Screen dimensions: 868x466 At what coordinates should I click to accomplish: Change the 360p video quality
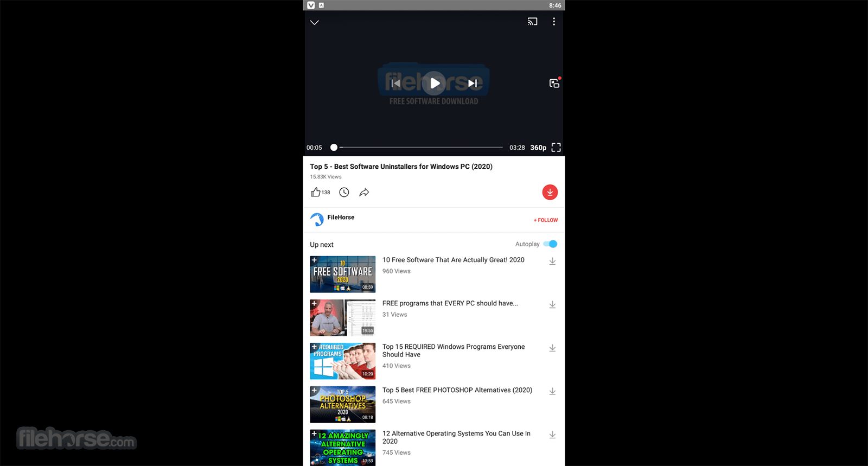(538, 148)
